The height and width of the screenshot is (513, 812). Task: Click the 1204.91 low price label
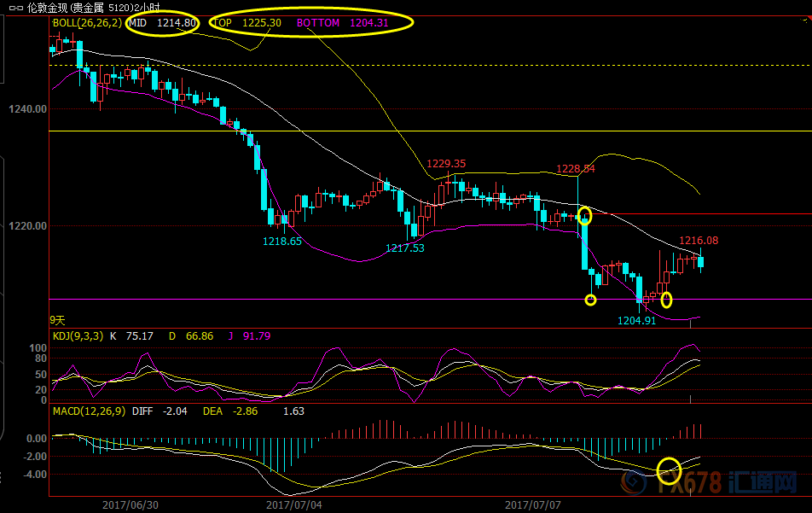coord(636,321)
